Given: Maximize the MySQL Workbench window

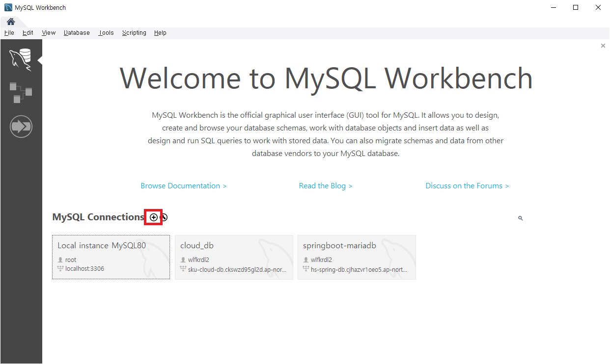Looking at the screenshot, I should point(576,7).
